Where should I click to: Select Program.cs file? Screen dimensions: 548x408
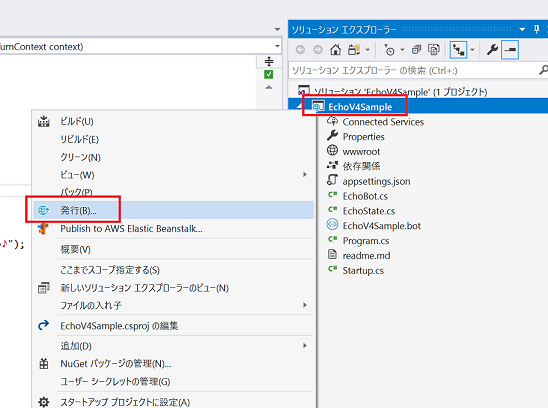pyautogui.click(x=358, y=241)
